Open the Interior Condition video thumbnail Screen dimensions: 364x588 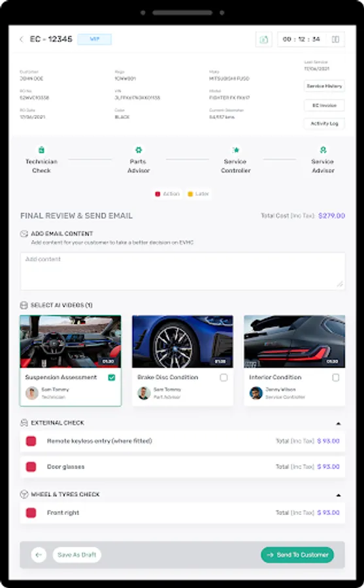[x=295, y=342]
